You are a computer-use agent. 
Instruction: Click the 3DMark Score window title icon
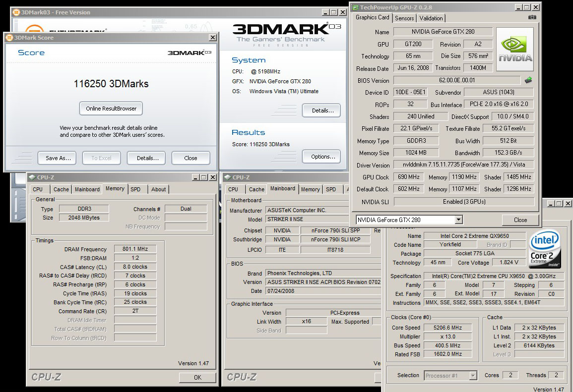tap(9, 38)
